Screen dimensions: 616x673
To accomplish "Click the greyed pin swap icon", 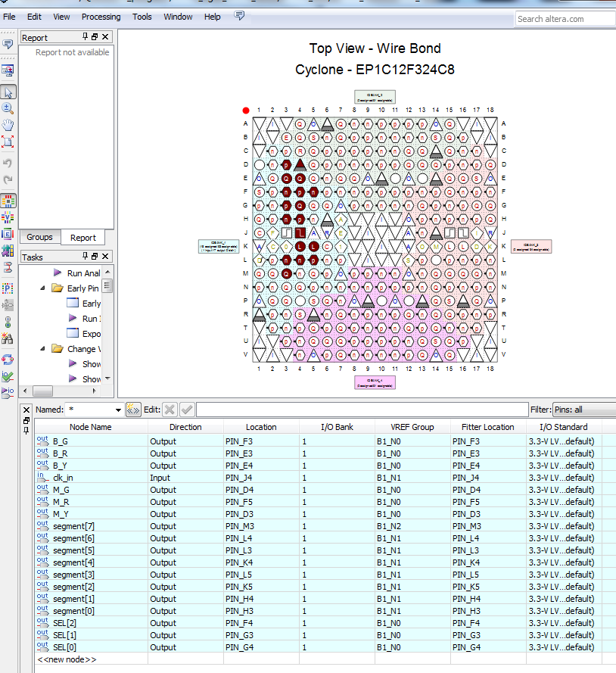I will click(x=8, y=305).
